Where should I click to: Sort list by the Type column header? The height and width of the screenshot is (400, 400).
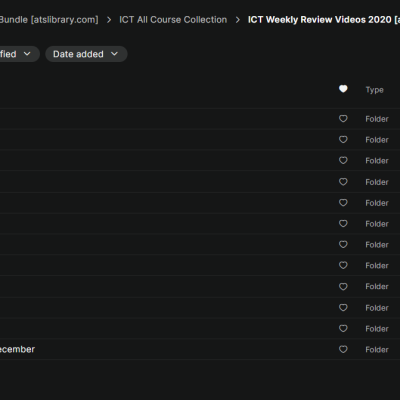tap(374, 90)
